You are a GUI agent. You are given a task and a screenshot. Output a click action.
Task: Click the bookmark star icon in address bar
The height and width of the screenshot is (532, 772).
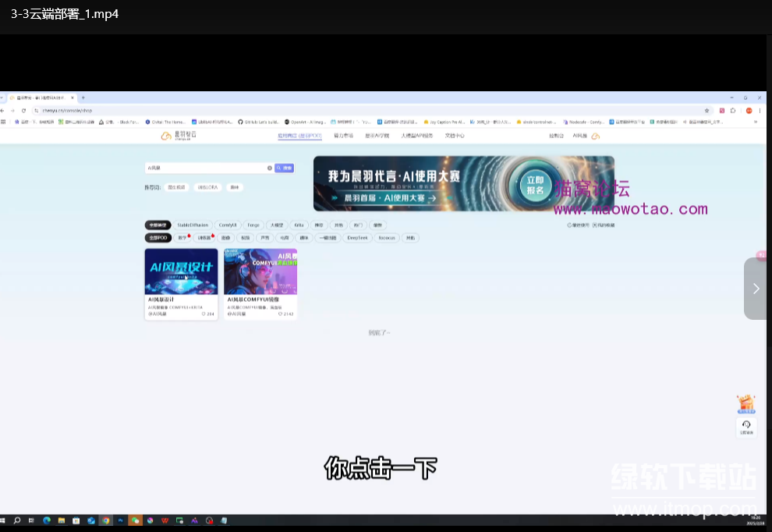point(707,110)
